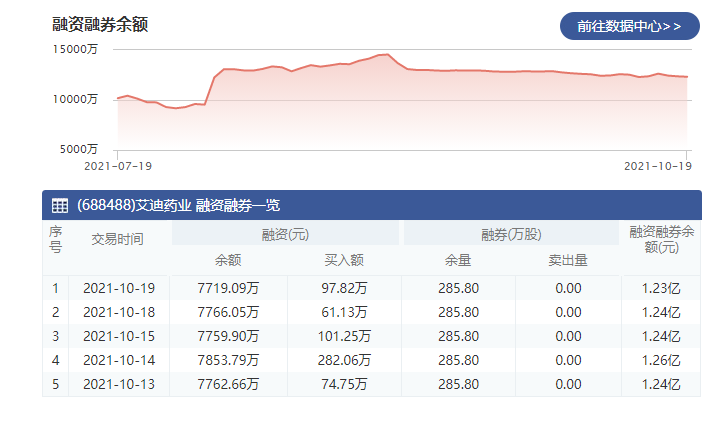
Task: Select the 交易时间 column header
Action: tap(118, 239)
